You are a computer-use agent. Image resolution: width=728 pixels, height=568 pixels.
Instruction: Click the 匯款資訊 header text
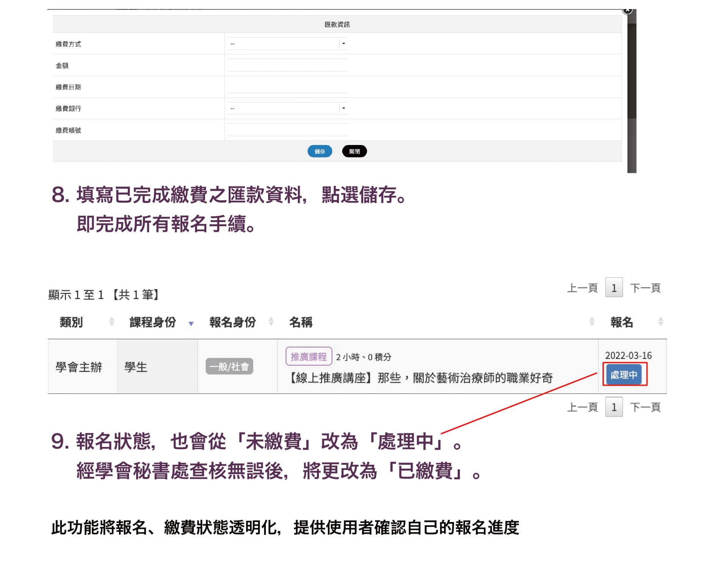pos(337,24)
